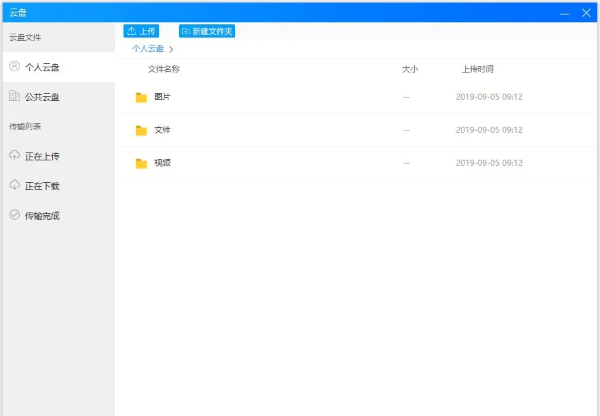Click the cloud download icon beside 正在下载
Screen dimensions: 600x416
(x=15, y=185)
